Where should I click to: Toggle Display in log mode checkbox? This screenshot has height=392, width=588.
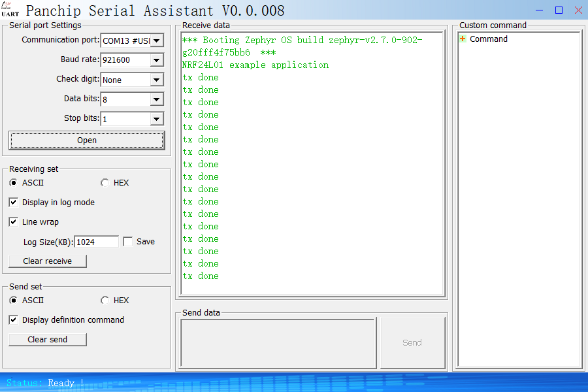click(x=14, y=202)
